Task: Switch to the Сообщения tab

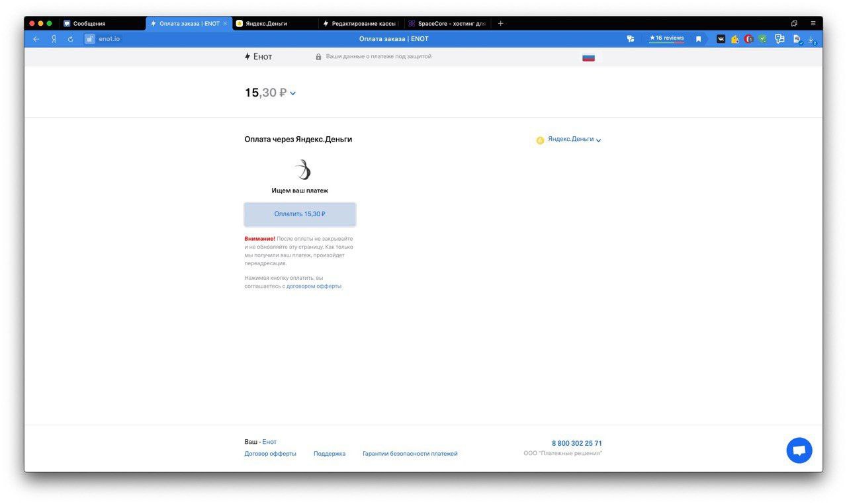Action: pyautogui.click(x=103, y=23)
